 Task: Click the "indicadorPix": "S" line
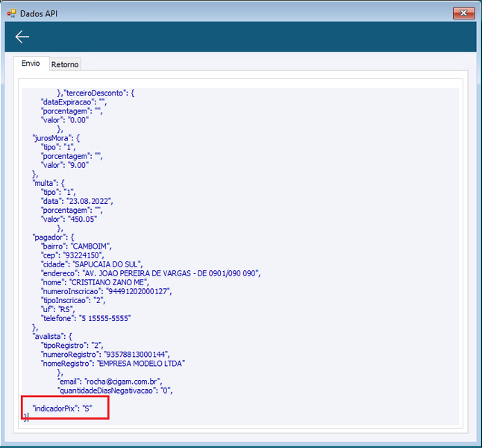(63, 408)
